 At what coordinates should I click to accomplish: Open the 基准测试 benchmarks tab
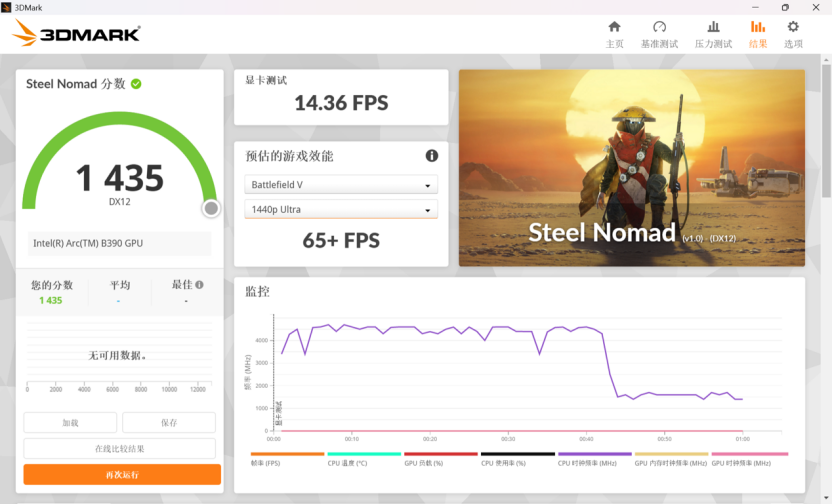point(659,34)
